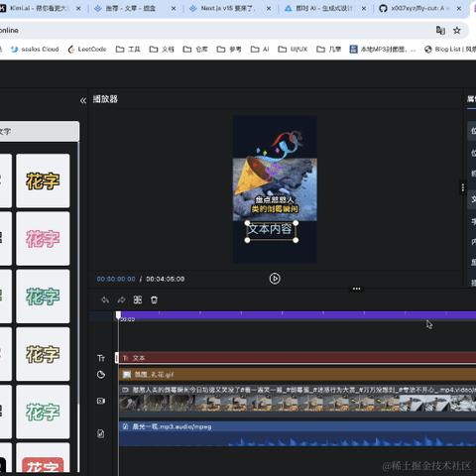Apply the top gold 花字 style
Screen dimensions: 476x476
coord(43,180)
